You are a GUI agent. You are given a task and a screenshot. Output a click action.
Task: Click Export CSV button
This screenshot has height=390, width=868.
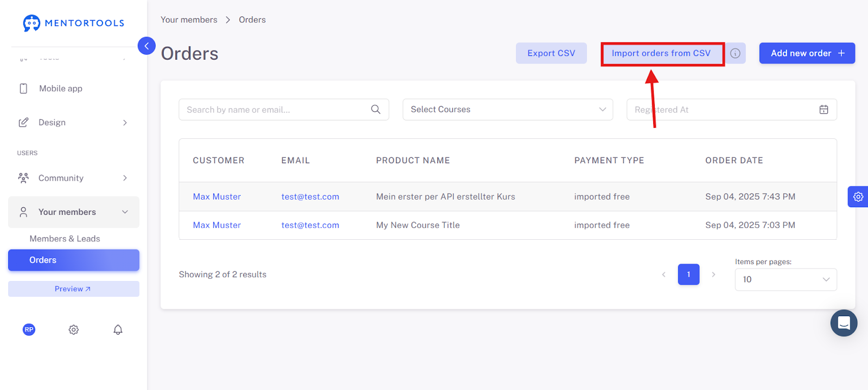click(x=551, y=53)
